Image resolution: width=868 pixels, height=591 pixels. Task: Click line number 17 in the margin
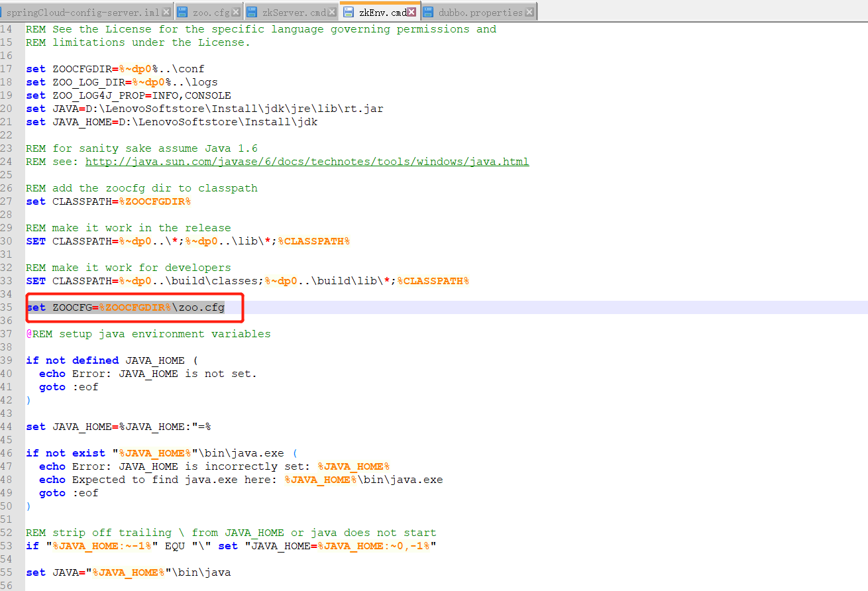(x=7, y=69)
